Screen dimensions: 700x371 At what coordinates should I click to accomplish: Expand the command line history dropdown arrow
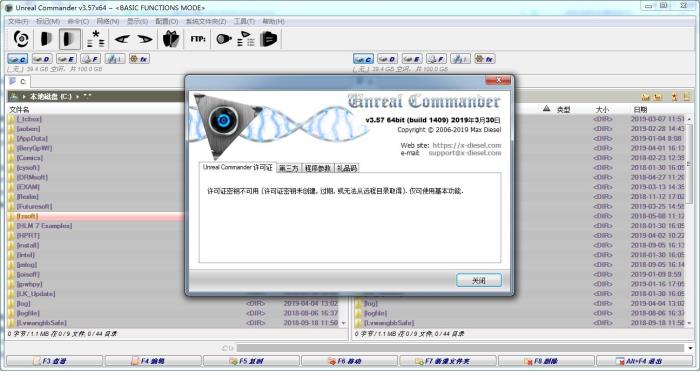[691, 348]
